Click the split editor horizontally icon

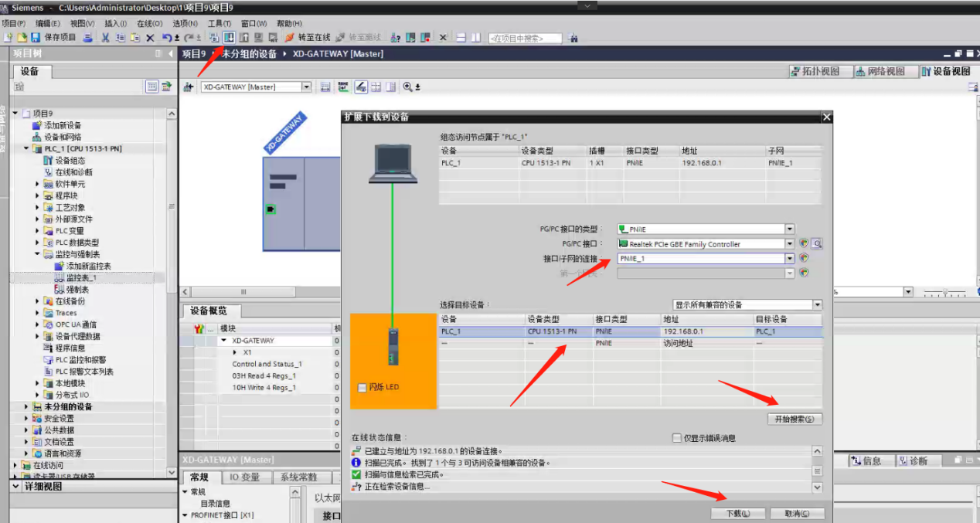pos(461,37)
